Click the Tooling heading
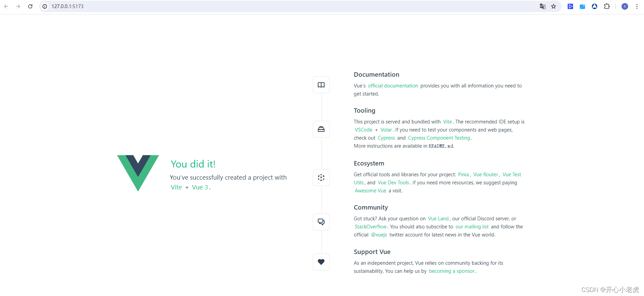644x296 pixels. click(365, 111)
